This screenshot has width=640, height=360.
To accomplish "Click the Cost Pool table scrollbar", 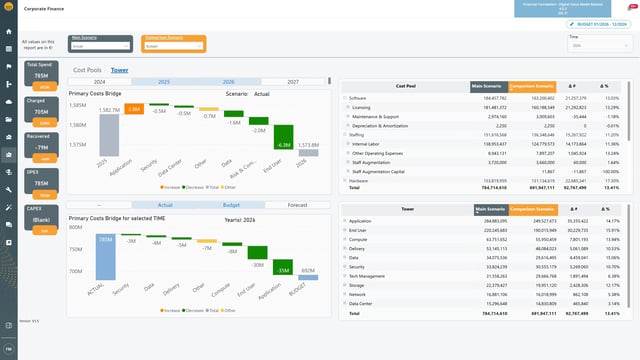I will [629, 111].
